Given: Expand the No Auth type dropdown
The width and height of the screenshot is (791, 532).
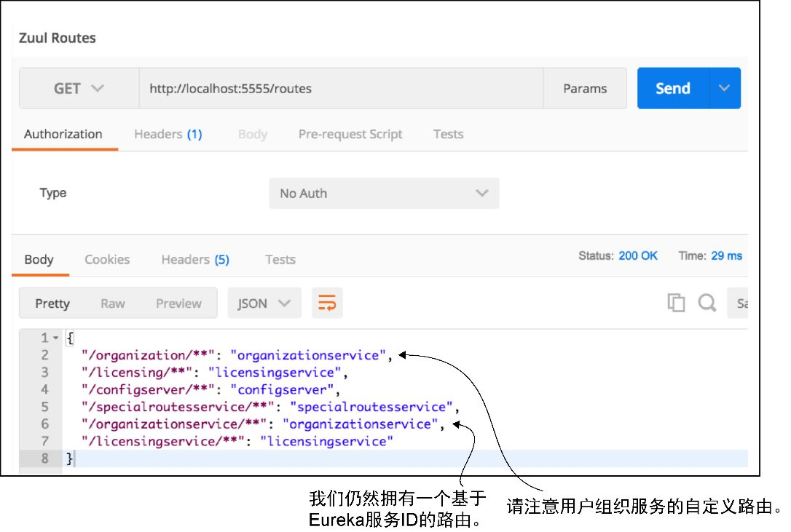Looking at the screenshot, I should 384,193.
